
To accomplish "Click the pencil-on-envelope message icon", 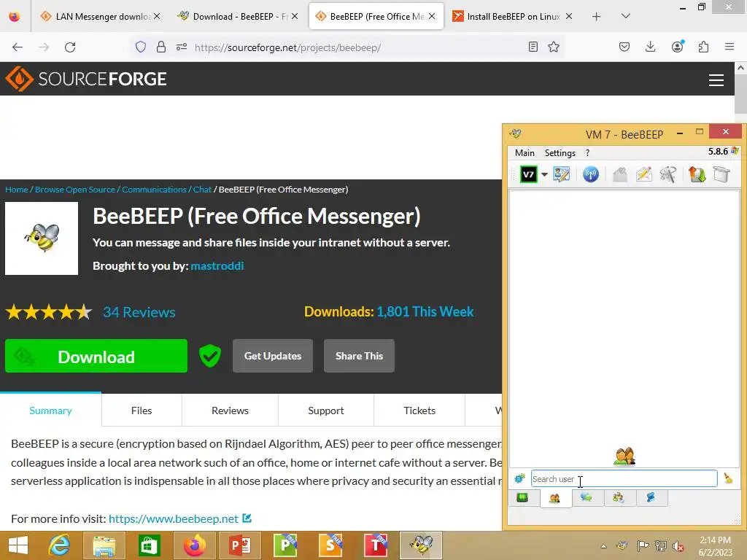I will click(643, 174).
